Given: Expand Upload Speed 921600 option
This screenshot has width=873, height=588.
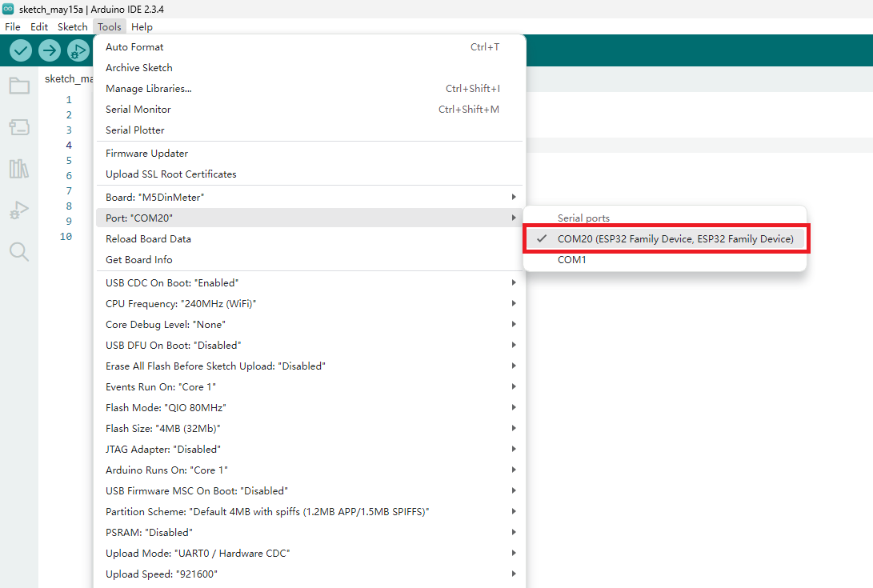Looking at the screenshot, I should click(x=310, y=574).
